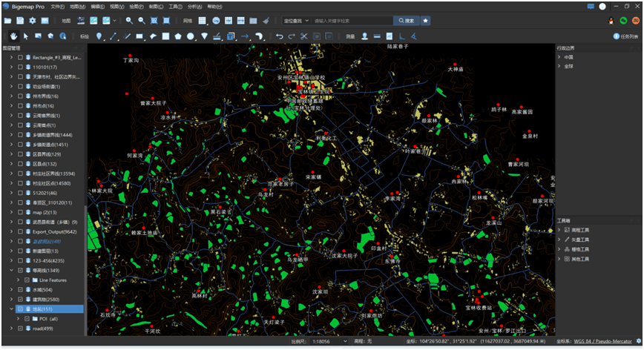Open the 地图(M) menu
The height and width of the screenshot is (350, 644).
pos(77,7)
